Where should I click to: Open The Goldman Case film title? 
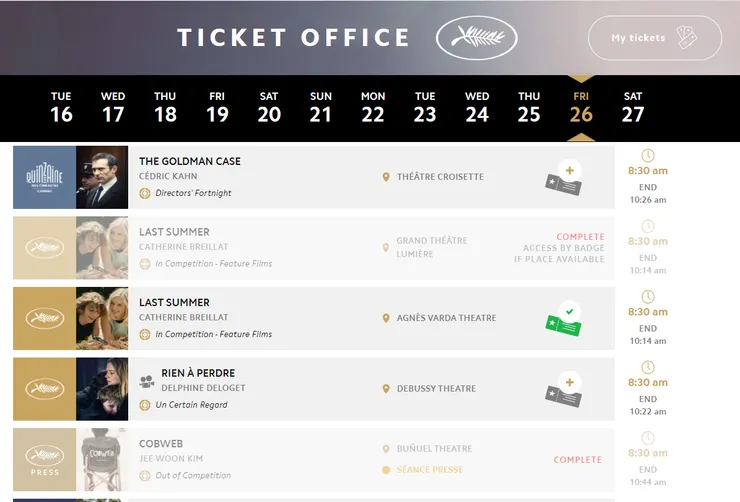coord(190,161)
